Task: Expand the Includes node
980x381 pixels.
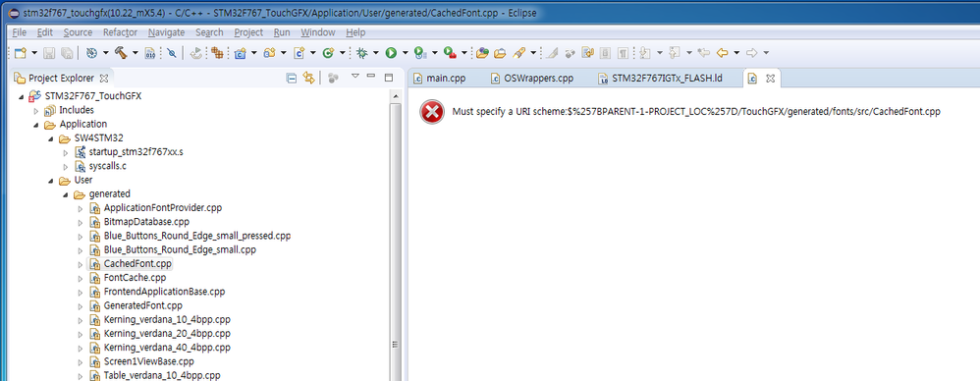Action: point(36,111)
